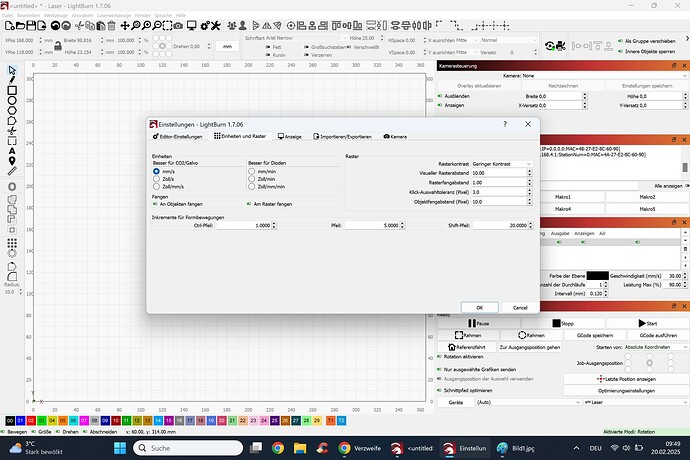Toggle Als Gruppe verschieben switch

620,41
